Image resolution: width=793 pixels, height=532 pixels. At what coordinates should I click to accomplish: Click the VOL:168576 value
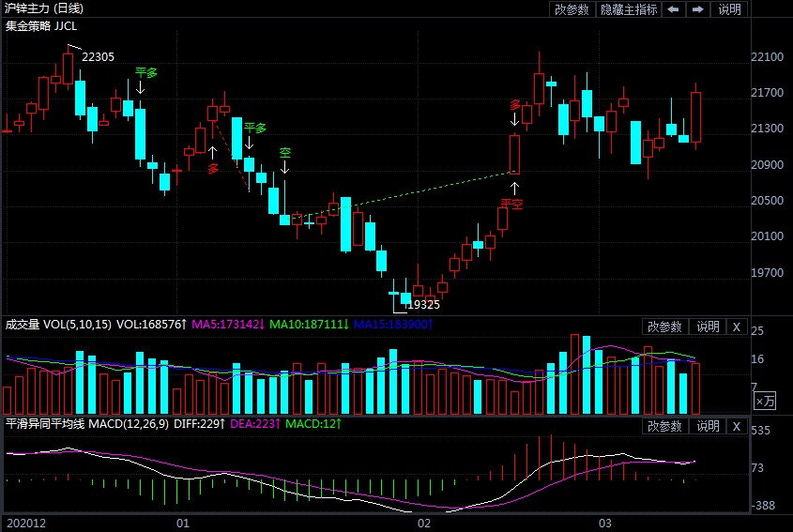pos(152,324)
